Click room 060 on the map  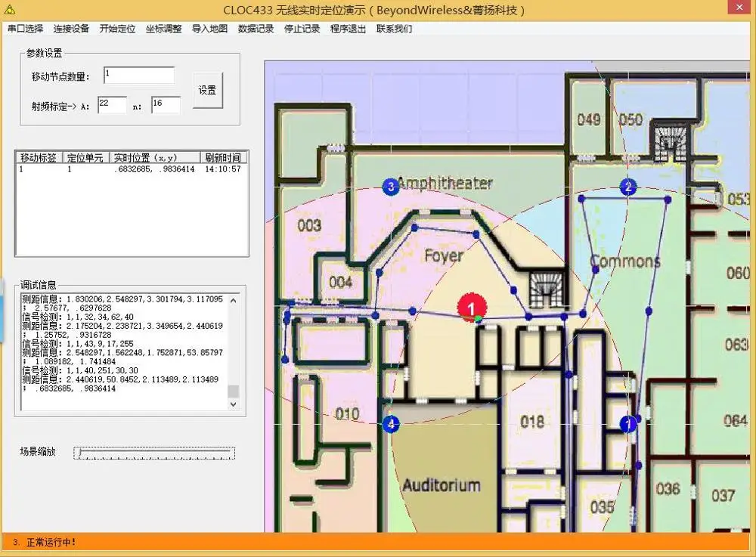(738, 273)
